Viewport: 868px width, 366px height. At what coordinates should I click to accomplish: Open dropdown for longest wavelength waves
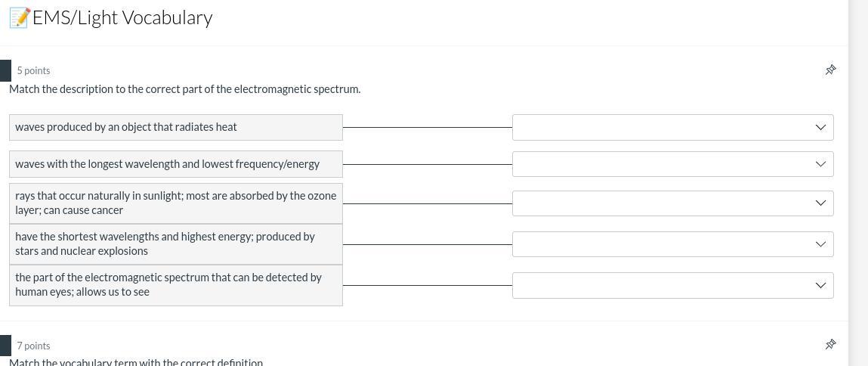coord(672,164)
